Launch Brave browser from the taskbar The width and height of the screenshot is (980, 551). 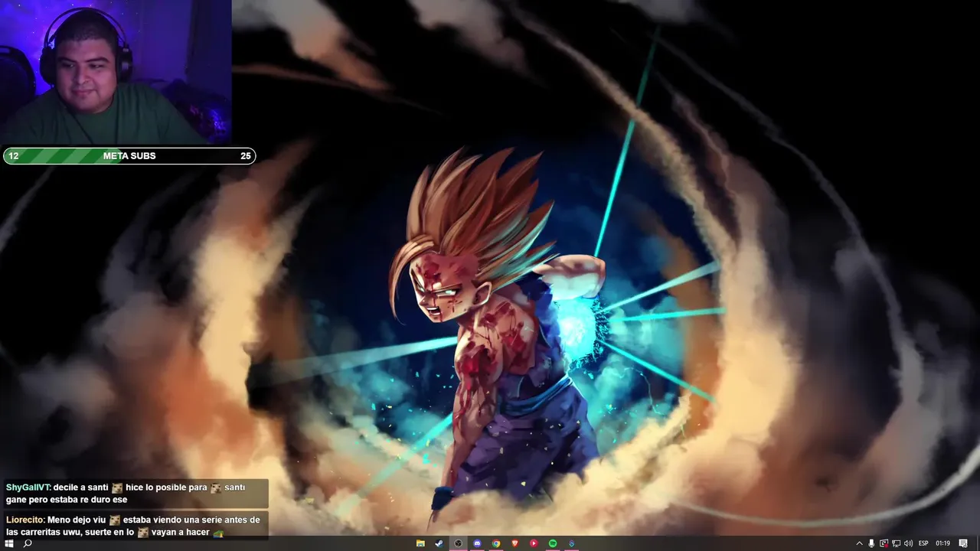pos(514,543)
